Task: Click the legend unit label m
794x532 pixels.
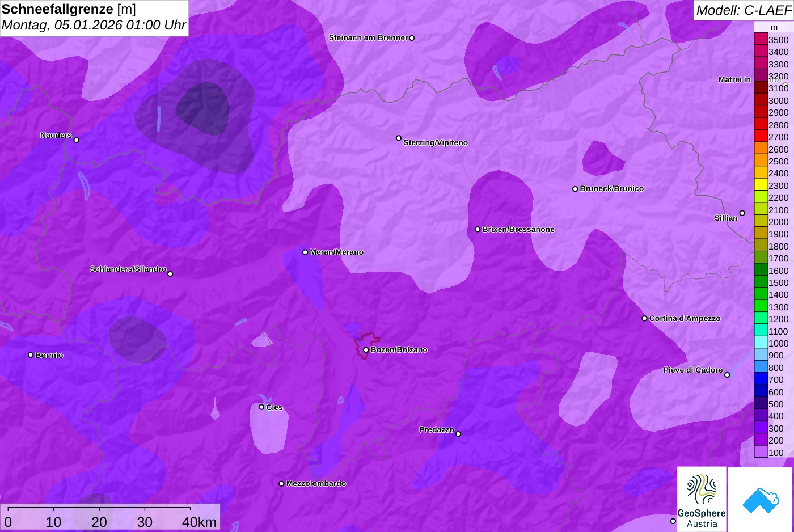Action: 774,27
